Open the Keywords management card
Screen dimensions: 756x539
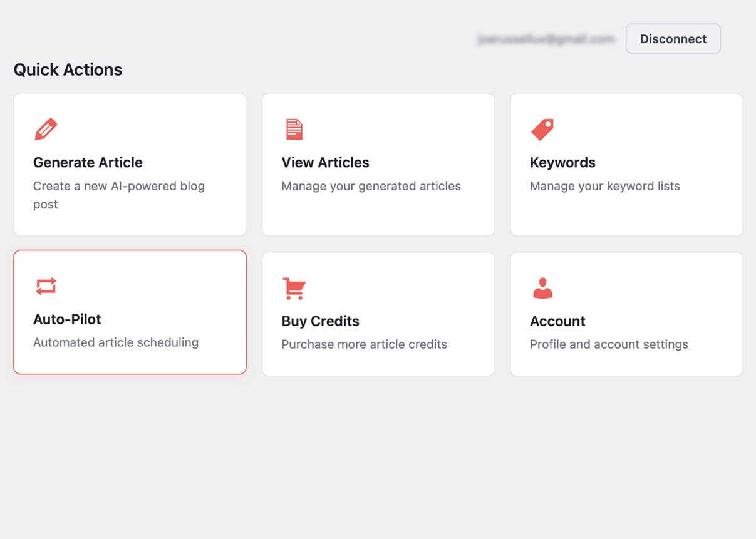pos(626,165)
